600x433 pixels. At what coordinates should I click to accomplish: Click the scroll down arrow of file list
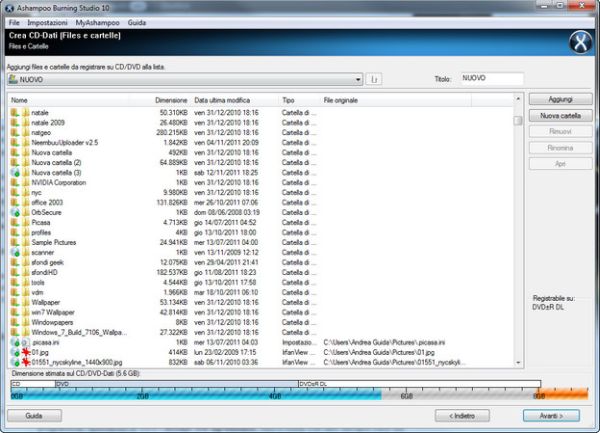point(518,363)
